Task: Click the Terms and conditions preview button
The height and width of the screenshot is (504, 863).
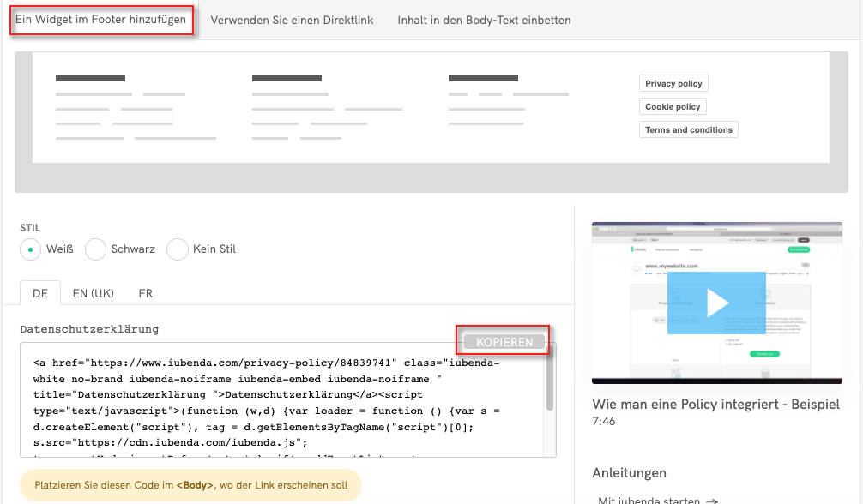Action: tap(687, 129)
